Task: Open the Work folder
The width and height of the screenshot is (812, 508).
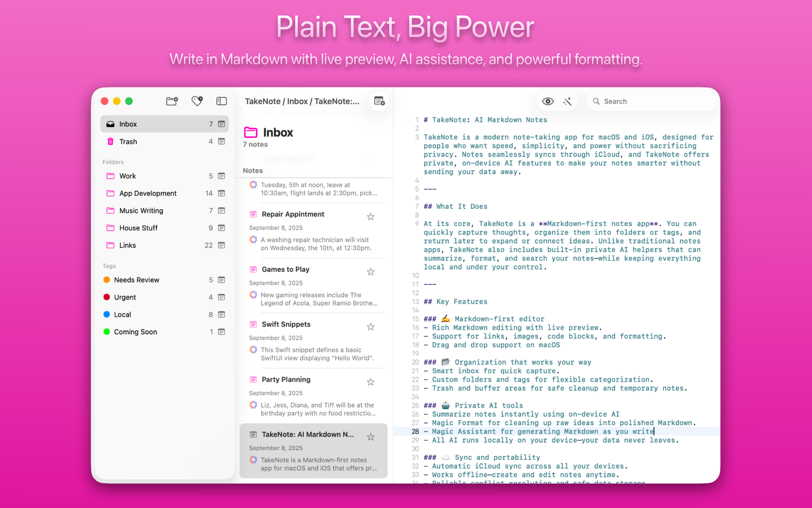Action: [164, 176]
